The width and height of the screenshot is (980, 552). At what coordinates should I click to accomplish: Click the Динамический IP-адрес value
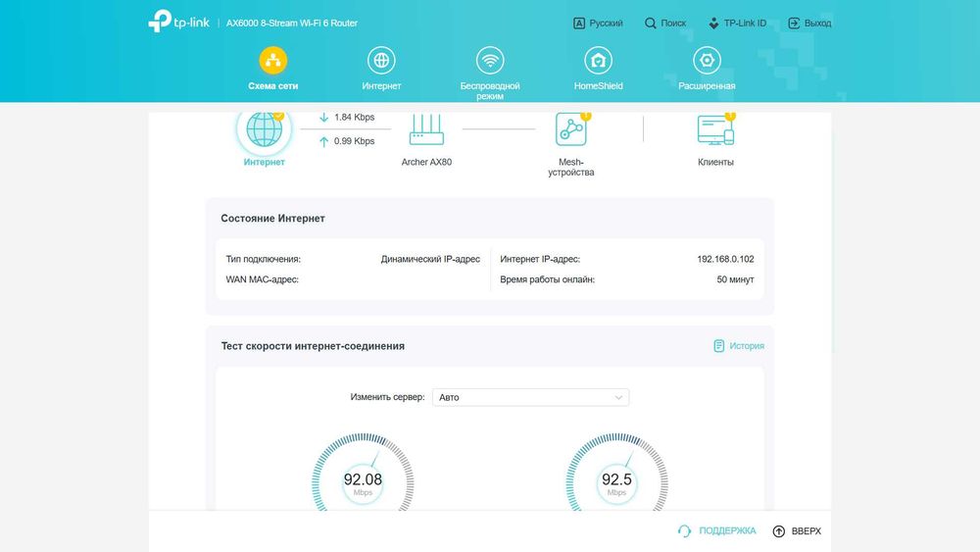click(x=430, y=259)
